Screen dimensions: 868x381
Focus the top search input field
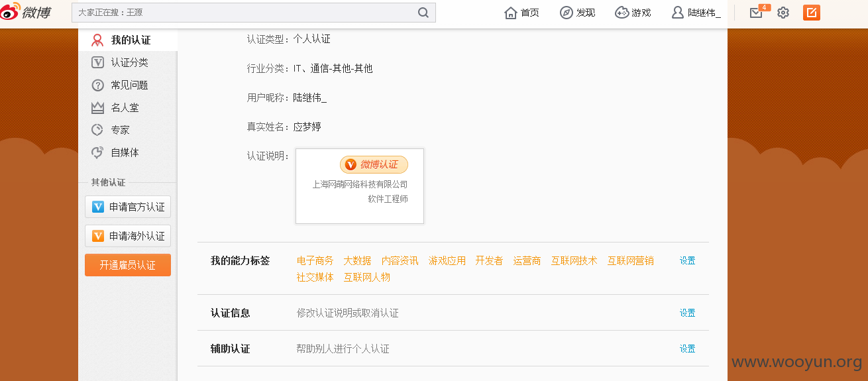[244, 13]
